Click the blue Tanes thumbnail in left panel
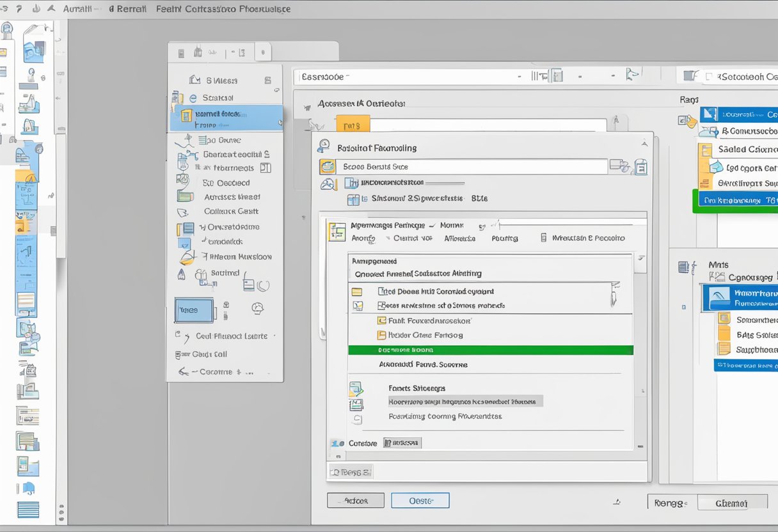Viewport: 778px width, 532px height. point(194,310)
